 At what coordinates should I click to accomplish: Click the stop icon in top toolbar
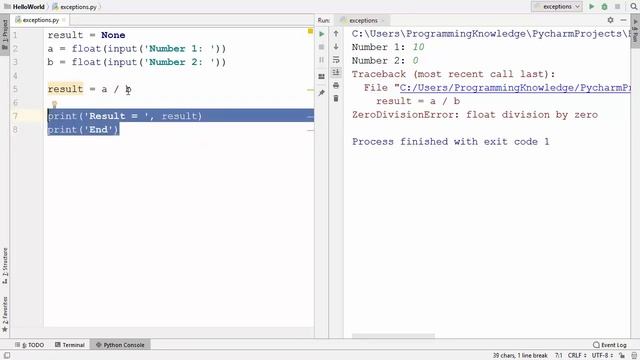(618, 7)
